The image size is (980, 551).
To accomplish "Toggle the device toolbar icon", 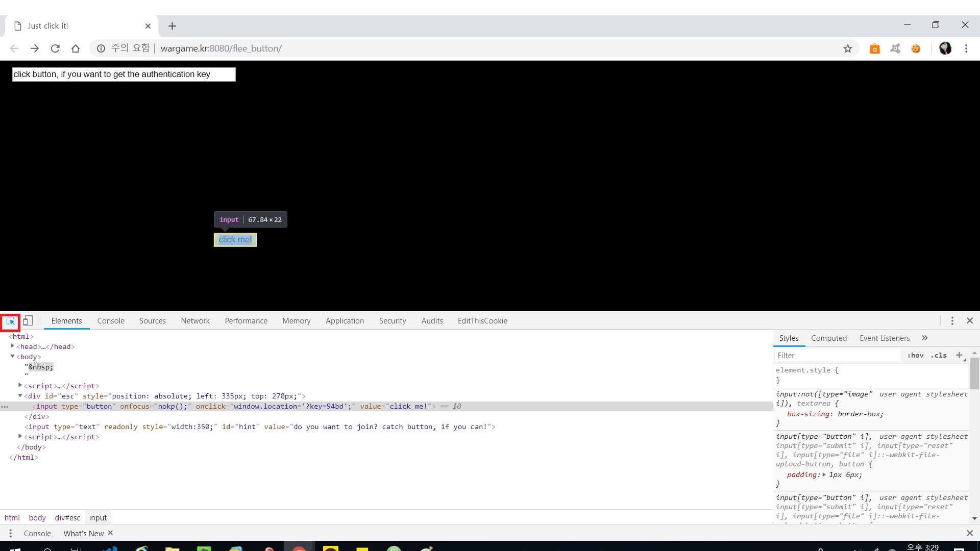I will (x=28, y=321).
